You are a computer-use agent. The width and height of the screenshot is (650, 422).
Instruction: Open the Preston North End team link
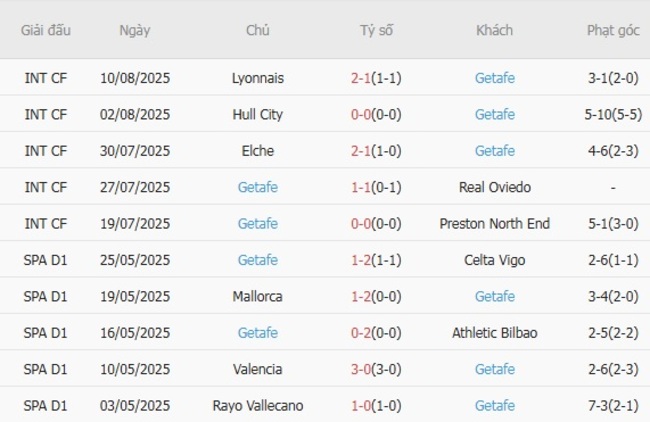tap(494, 224)
